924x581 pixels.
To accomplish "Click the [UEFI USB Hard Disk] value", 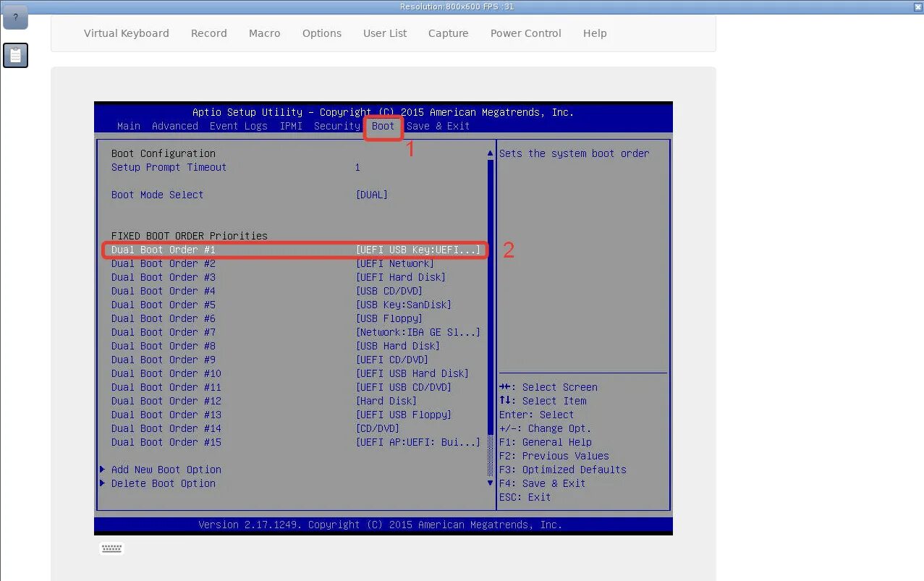I will click(412, 373).
